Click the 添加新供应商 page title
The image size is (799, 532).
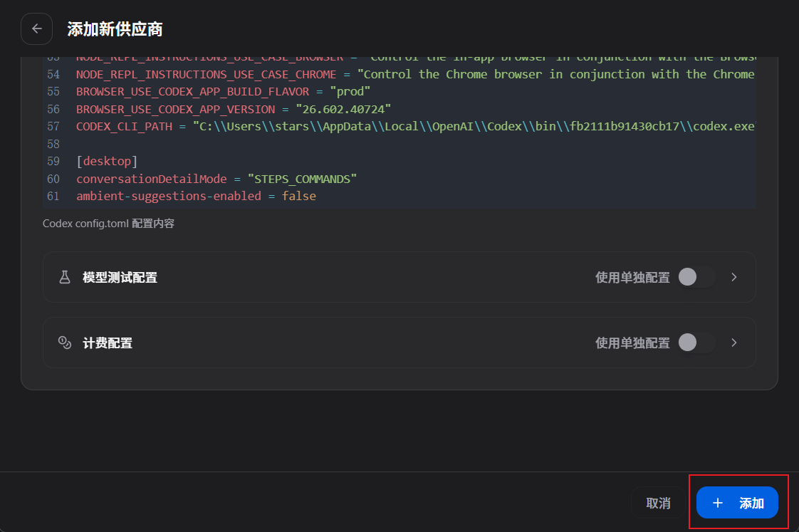[x=115, y=29]
